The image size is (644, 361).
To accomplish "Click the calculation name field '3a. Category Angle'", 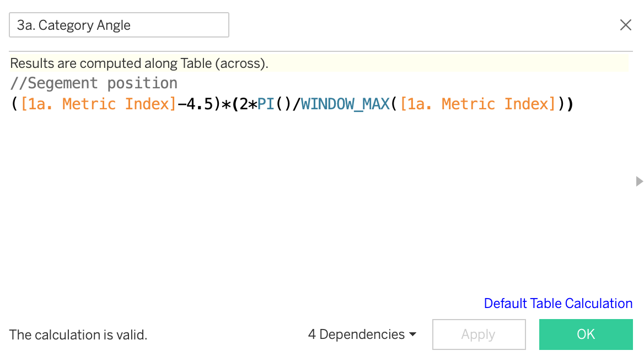I will (x=119, y=25).
